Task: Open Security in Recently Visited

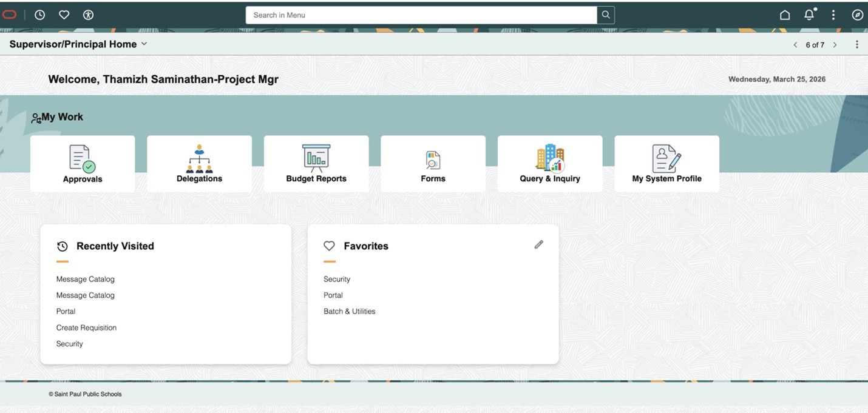Action: (70, 344)
